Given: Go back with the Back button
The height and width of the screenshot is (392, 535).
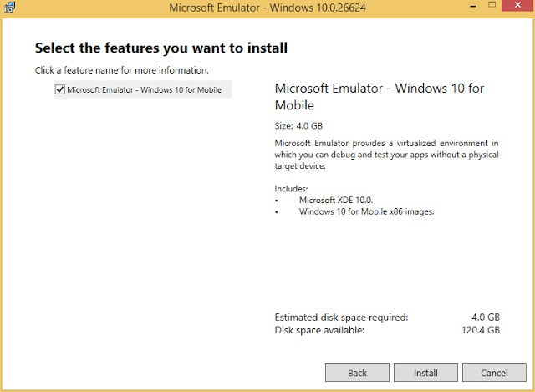Looking at the screenshot, I should (x=357, y=372).
